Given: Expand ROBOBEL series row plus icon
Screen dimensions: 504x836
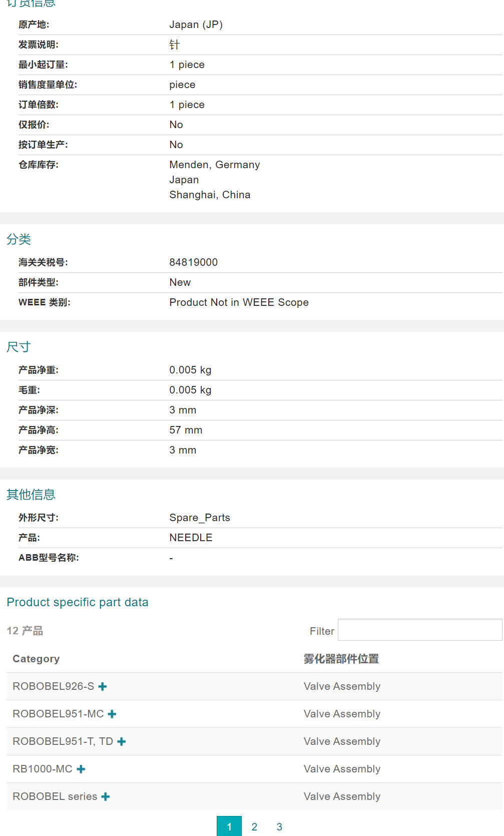Looking at the screenshot, I should click(106, 796).
